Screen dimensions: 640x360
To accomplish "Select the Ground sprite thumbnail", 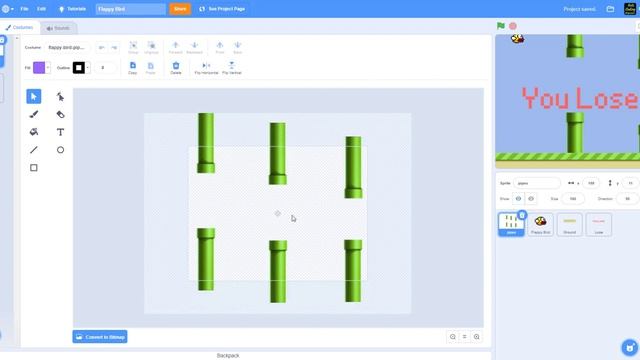I will click(x=569, y=224).
